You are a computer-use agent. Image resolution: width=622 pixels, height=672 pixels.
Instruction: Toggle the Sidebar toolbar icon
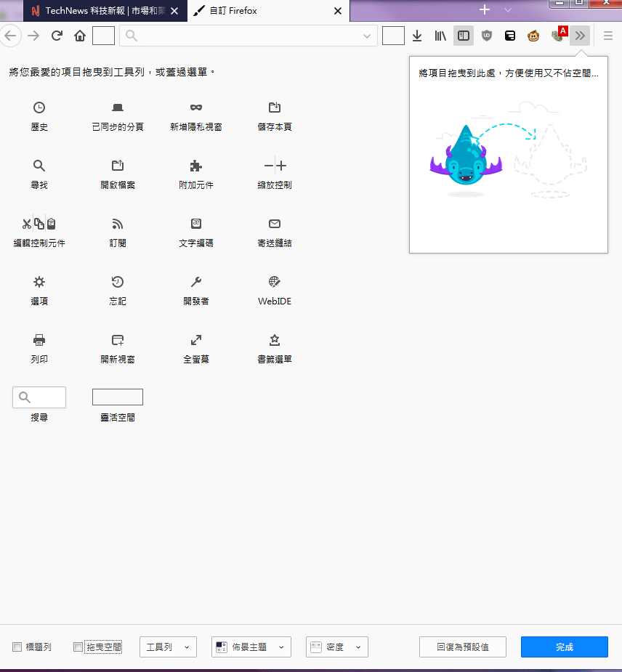464,36
